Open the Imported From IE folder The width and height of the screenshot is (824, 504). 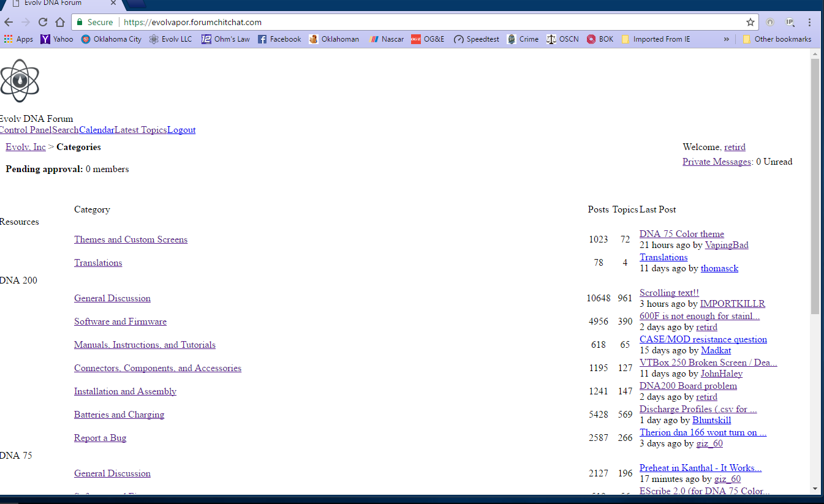click(656, 39)
